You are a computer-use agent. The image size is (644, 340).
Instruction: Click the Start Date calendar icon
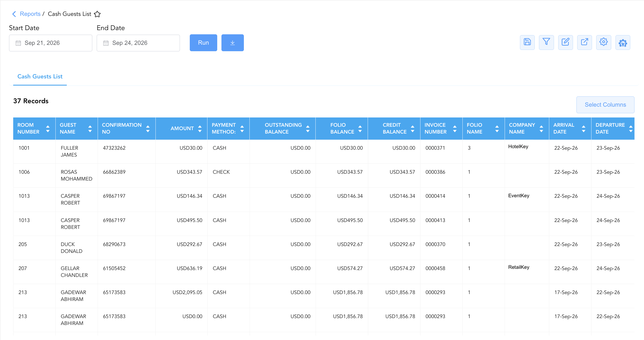[18, 43]
